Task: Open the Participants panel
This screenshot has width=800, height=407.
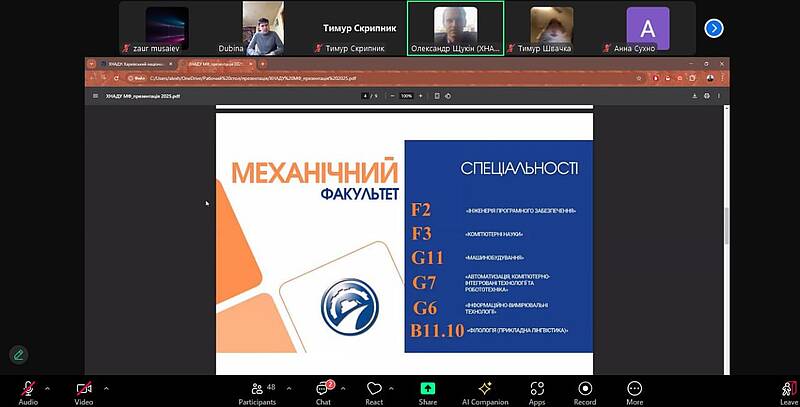Action: click(258, 394)
